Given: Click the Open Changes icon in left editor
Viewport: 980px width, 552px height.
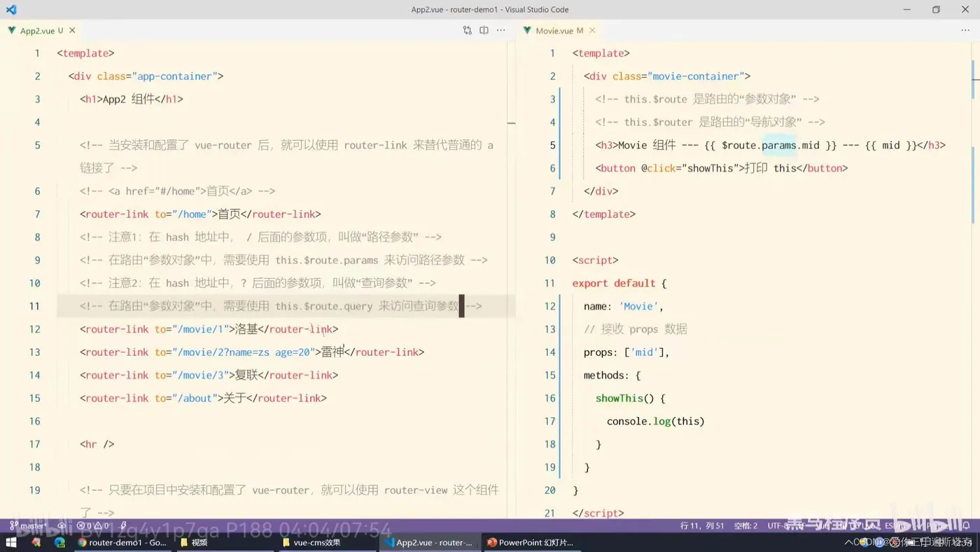Looking at the screenshot, I should [467, 31].
